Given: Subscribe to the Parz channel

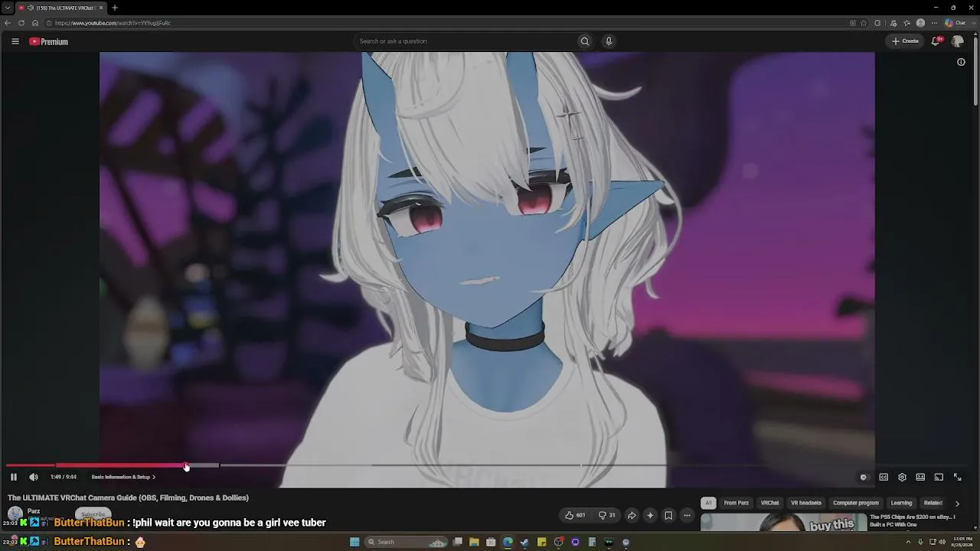Looking at the screenshot, I should click(93, 514).
